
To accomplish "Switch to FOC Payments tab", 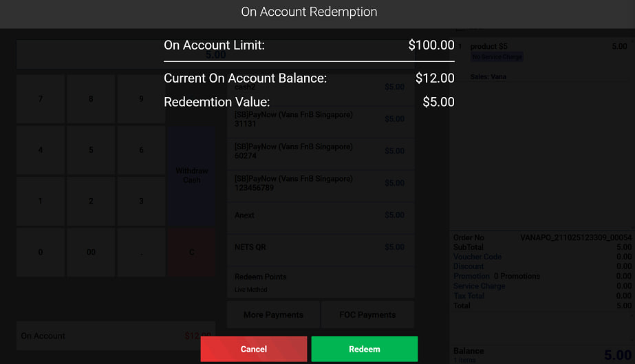I will [367, 314].
